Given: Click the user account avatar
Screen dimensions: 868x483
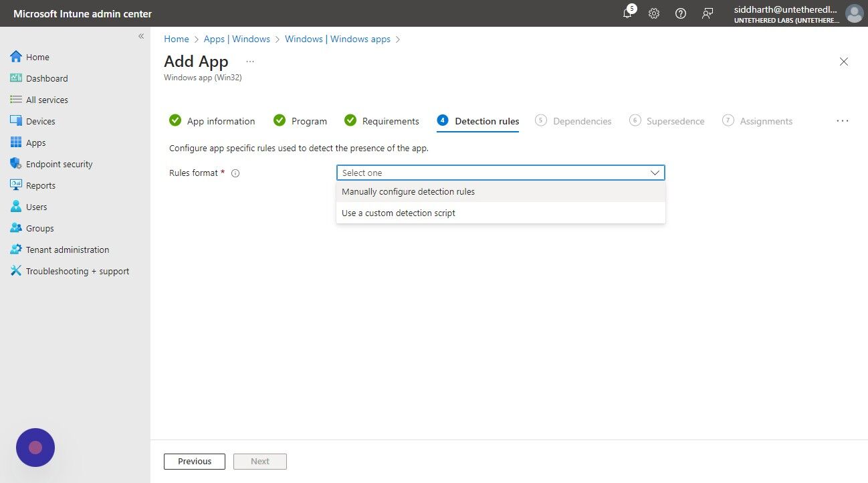Looking at the screenshot, I should click(x=854, y=13).
